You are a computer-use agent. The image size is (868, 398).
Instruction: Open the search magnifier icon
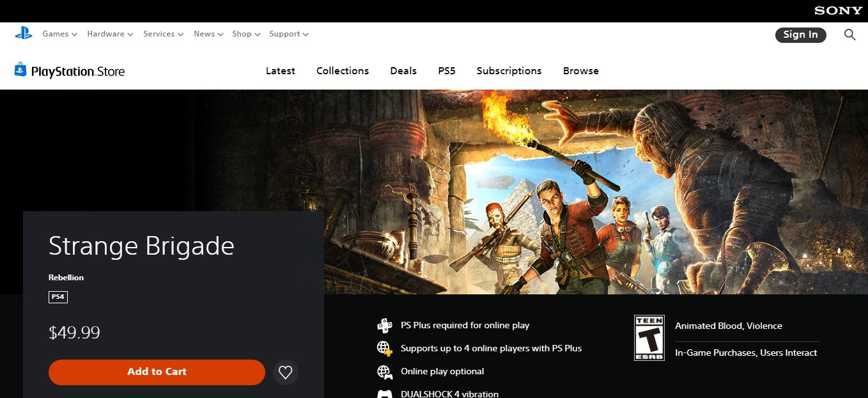(x=849, y=35)
